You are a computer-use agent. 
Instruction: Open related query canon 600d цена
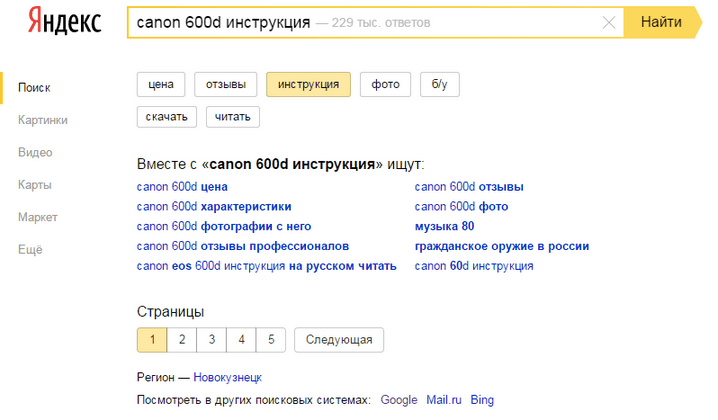coord(182,187)
